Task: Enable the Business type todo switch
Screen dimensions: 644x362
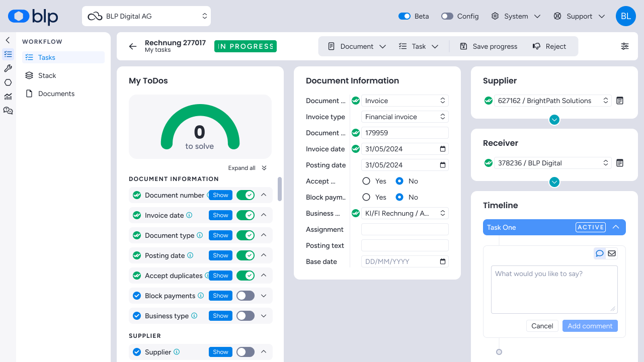Action: click(246, 316)
